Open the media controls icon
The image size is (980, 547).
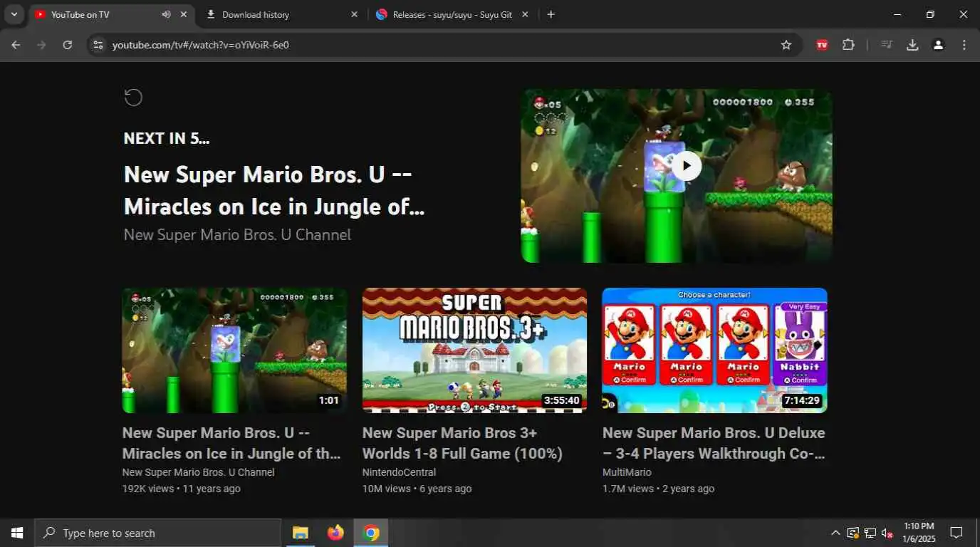click(886, 45)
